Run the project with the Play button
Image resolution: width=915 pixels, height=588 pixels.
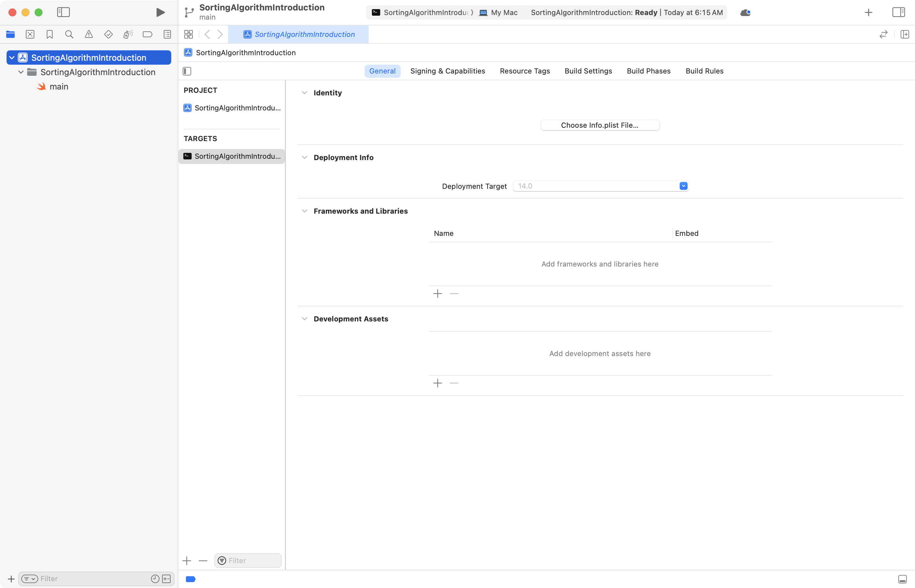[160, 12]
